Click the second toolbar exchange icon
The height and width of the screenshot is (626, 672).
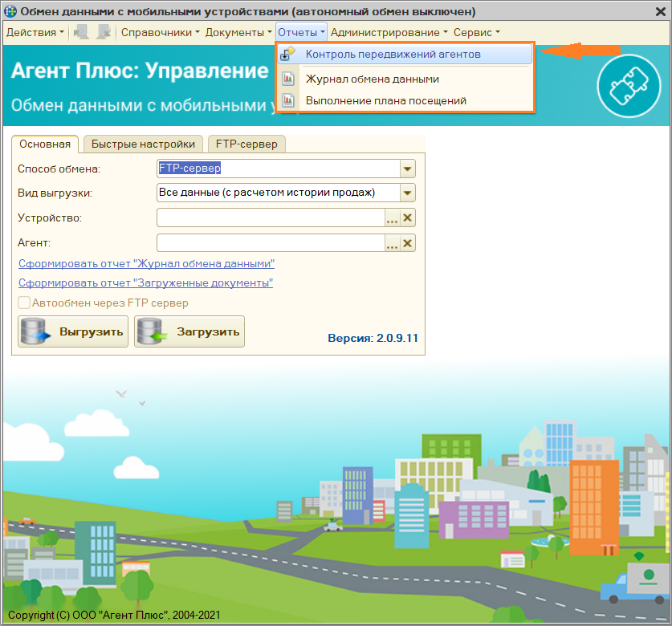104,32
